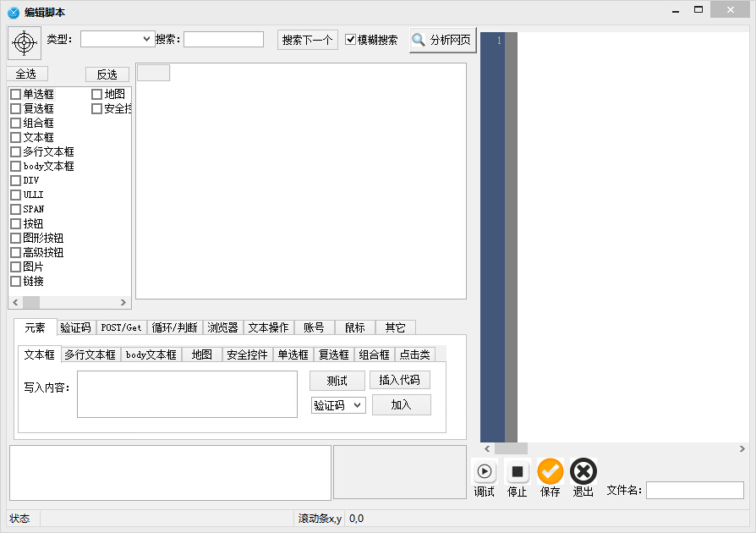Check the 链接 checkbox
The width and height of the screenshot is (756, 533).
coord(14,281)
